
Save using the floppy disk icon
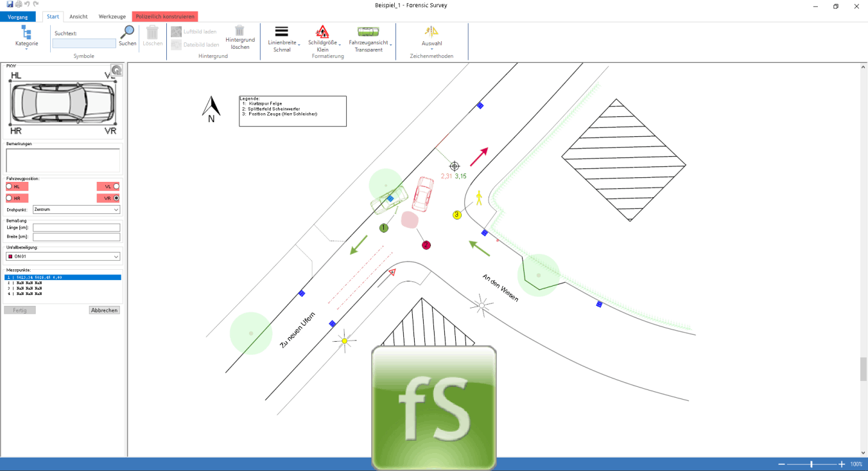(10, 4)
